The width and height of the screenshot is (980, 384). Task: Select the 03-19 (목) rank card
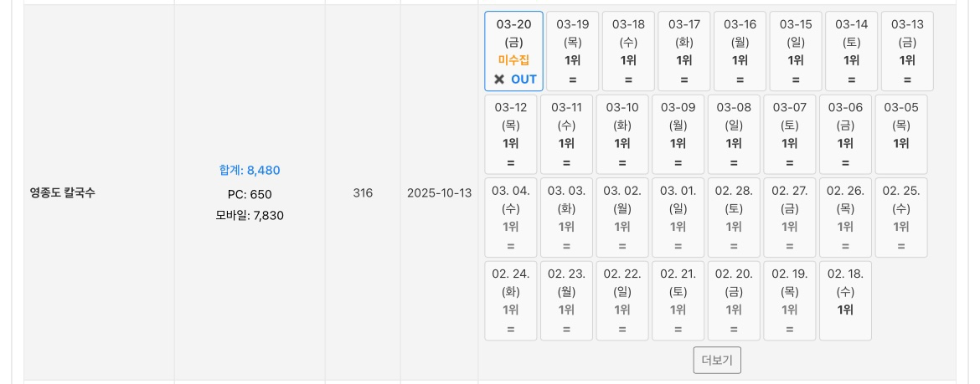[572, 51]
